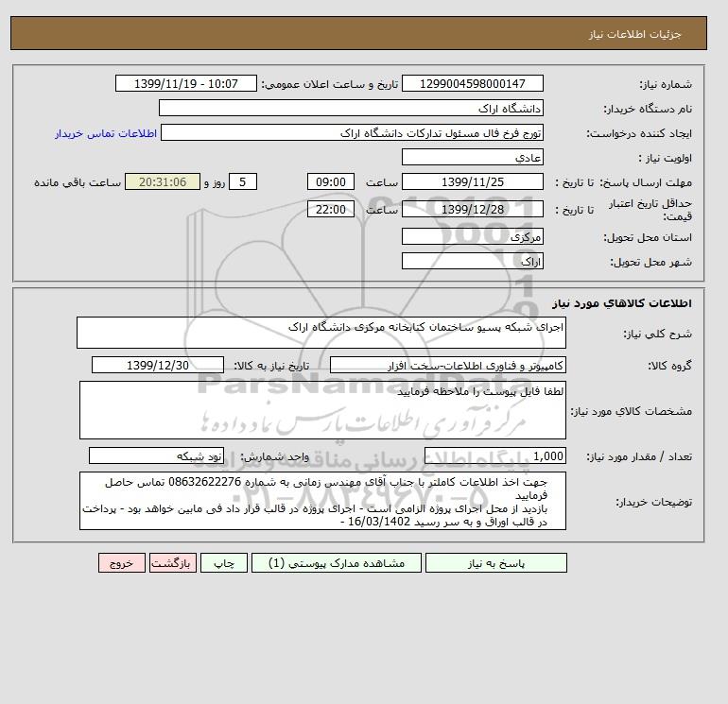This screenshot has height=704, width=728.
Task: Click the label واحد شمارش
Action: 274,456
